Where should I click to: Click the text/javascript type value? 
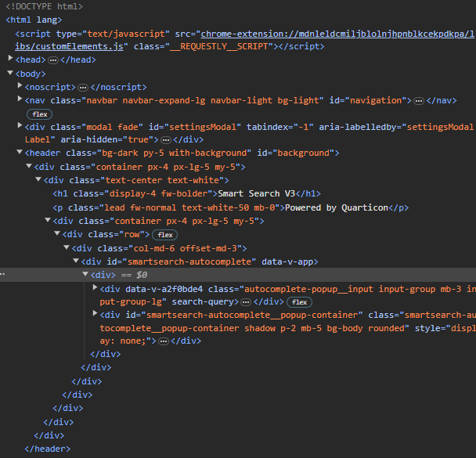pos(126,34)
